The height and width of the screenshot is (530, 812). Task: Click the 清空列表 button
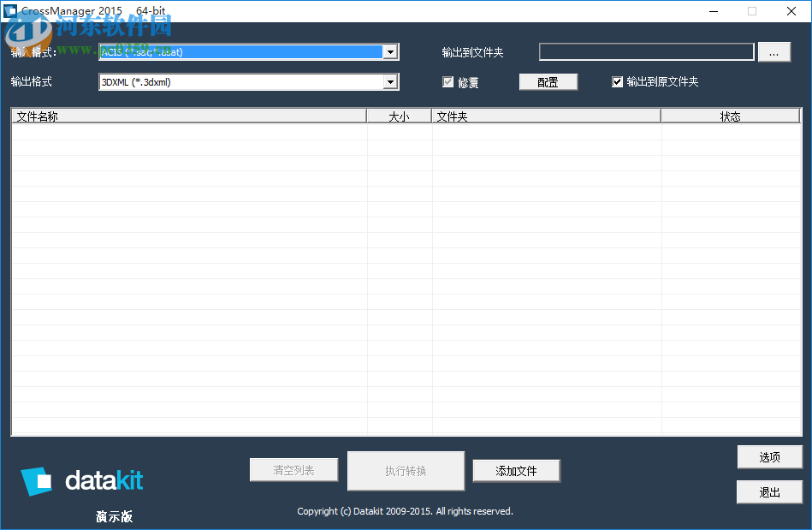[293, 470]
